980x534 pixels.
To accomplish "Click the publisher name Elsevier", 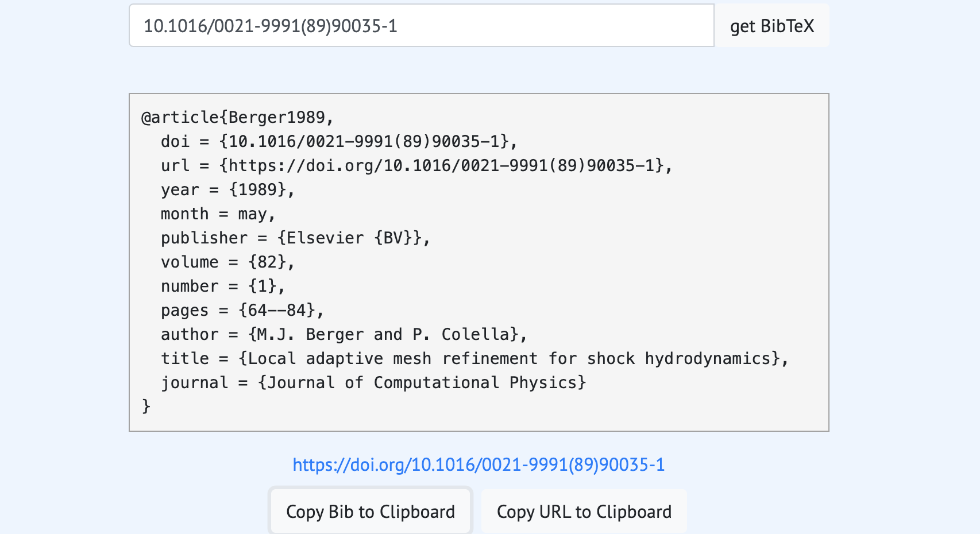I will coord(325,238).
